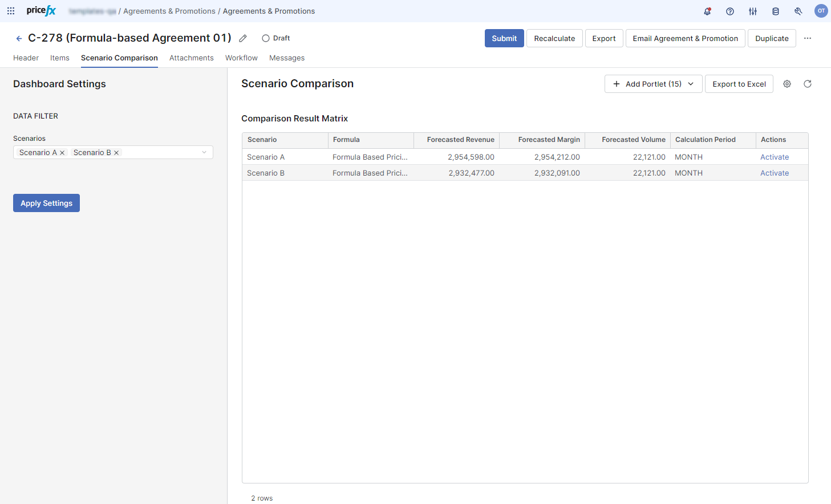831x504 pixels.
Task: Expand the Scenarios dropdown
Action: (204, 152)
